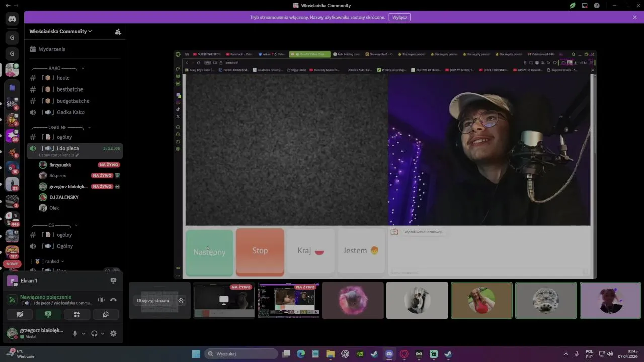Open ogólny channel under OGÓLNE
This screenshot has height=362, width=644.
pos(74,137)
